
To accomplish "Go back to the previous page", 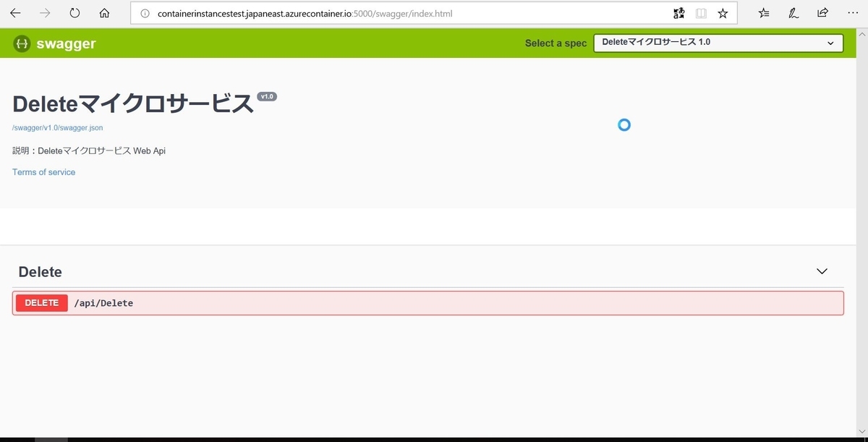I will point(14,12).
